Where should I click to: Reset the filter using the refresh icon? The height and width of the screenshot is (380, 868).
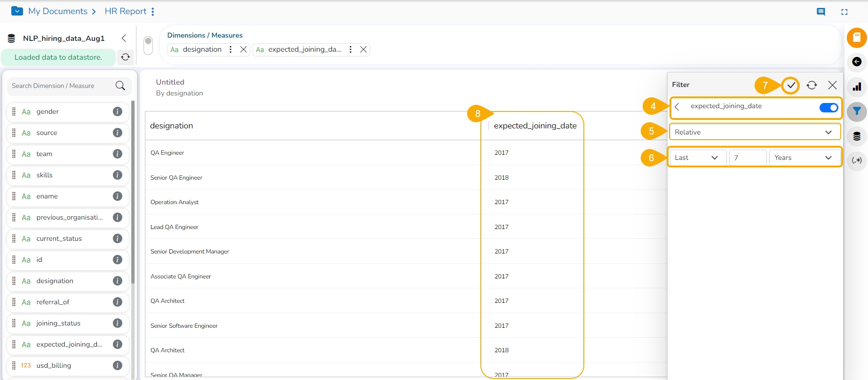812,85
